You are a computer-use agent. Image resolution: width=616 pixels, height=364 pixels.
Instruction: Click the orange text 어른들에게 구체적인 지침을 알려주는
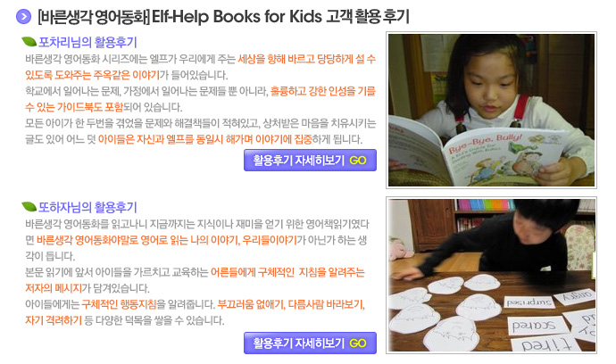pos(287,272)
